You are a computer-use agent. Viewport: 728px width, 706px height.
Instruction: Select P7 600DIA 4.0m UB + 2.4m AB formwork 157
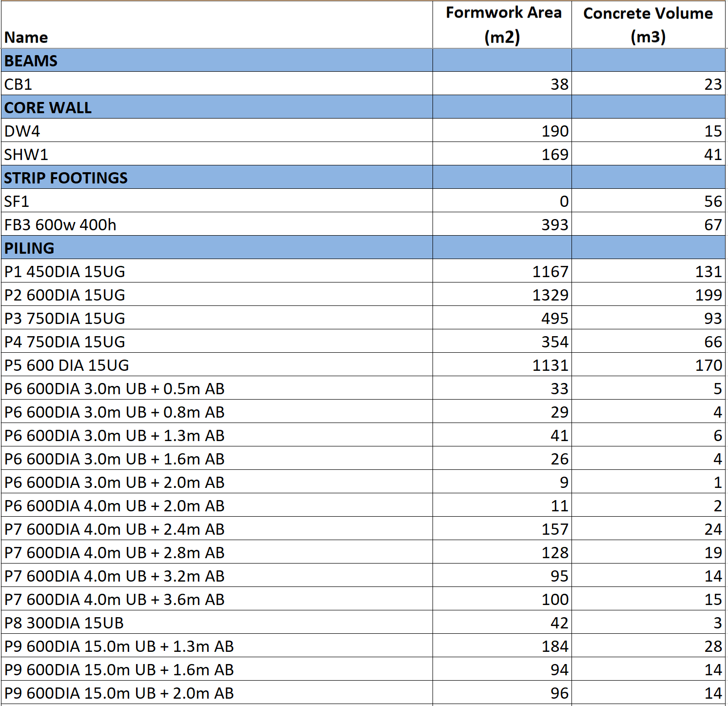pyautogui.click(x=554, y=529)
